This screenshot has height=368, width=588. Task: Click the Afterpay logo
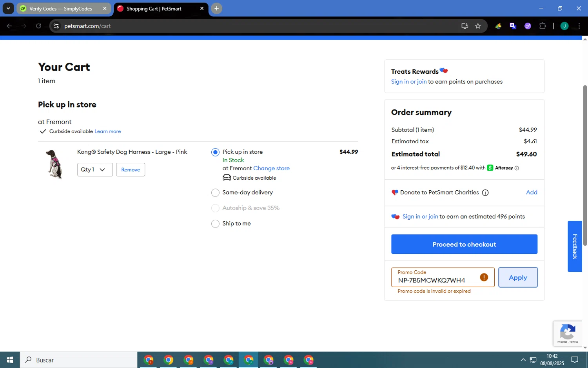tap(500, 168)
